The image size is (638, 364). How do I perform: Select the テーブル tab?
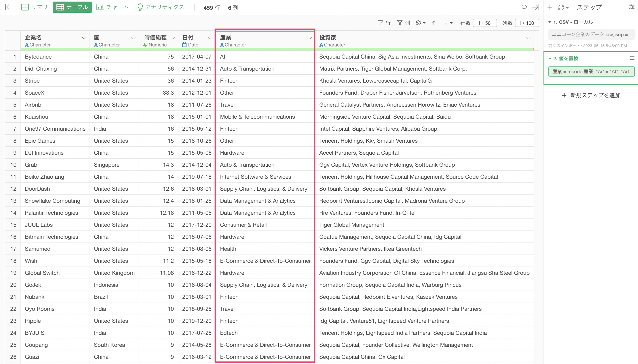click(72, 7)
